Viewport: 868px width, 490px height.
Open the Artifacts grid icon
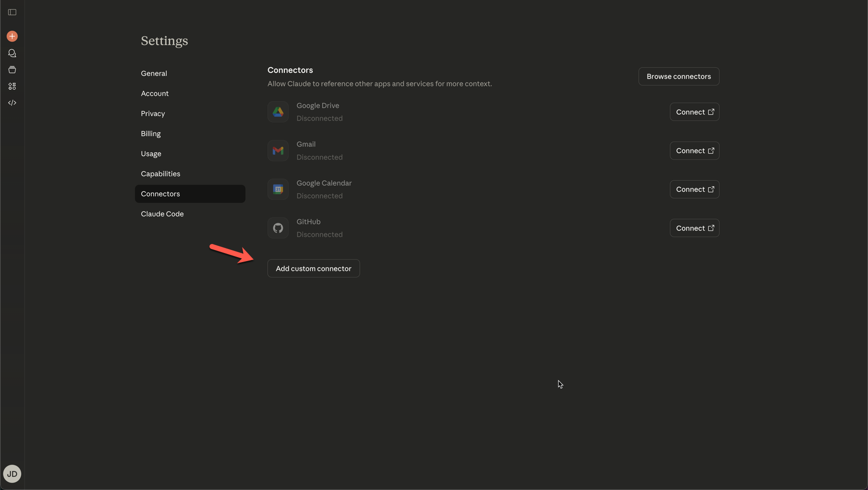[x=12, y=86]
